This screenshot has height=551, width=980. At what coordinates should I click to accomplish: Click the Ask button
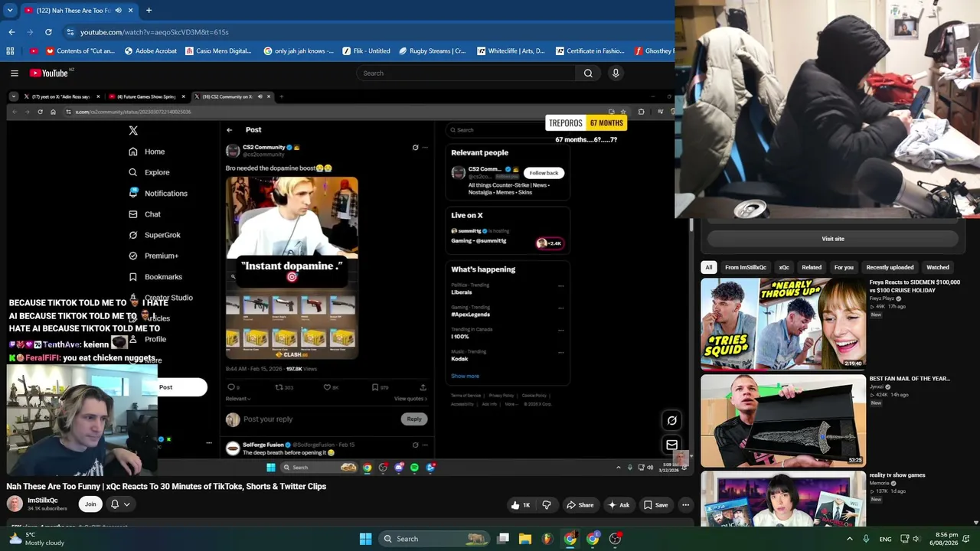tap(619, 505)
